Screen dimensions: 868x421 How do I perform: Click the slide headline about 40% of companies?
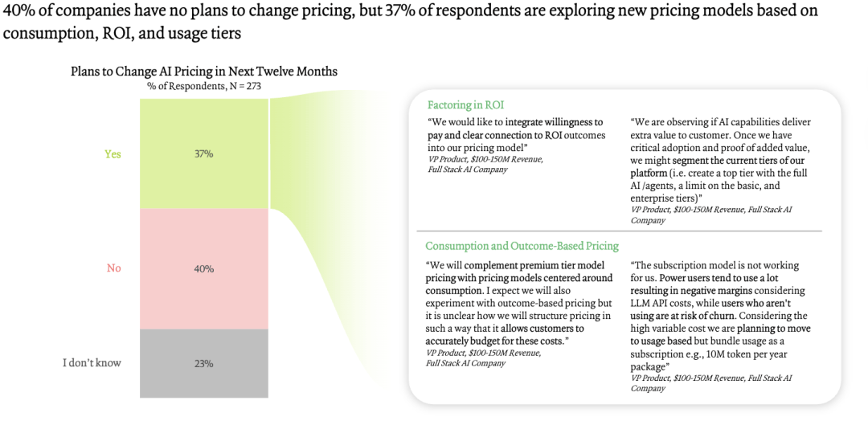point(410,22)
